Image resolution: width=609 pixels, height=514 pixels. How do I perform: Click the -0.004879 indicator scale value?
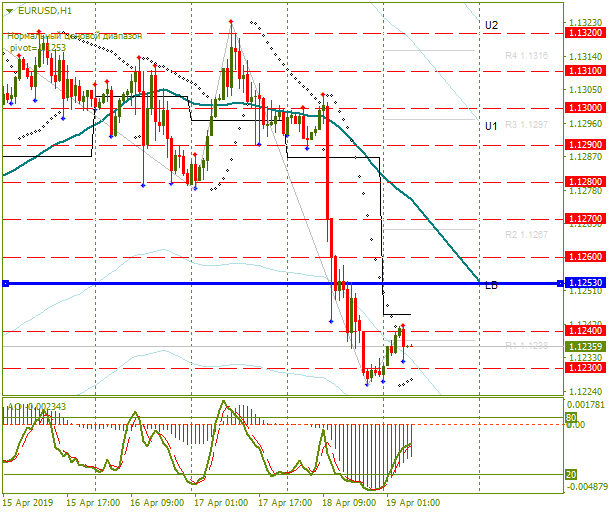[x=586, y=486]
